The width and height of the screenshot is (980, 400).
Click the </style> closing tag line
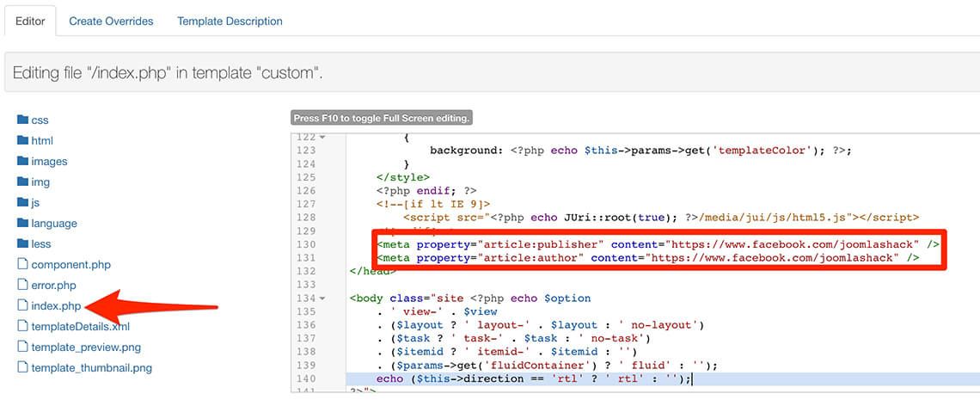coord(402,177)
